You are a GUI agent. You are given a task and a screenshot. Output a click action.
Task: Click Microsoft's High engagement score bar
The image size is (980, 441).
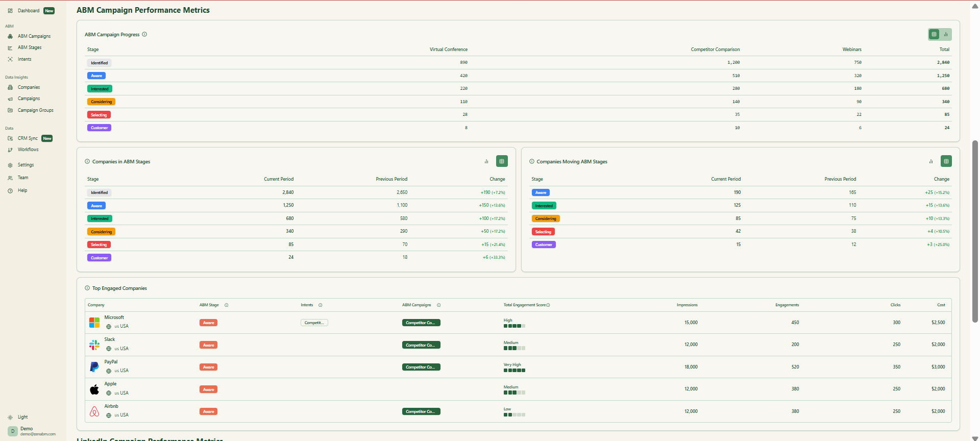pos(514,326)
